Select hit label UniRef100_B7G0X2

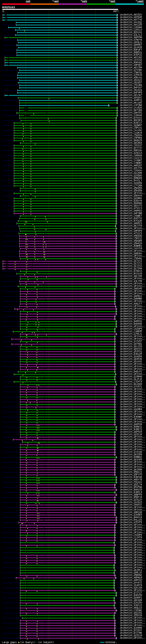131,118
